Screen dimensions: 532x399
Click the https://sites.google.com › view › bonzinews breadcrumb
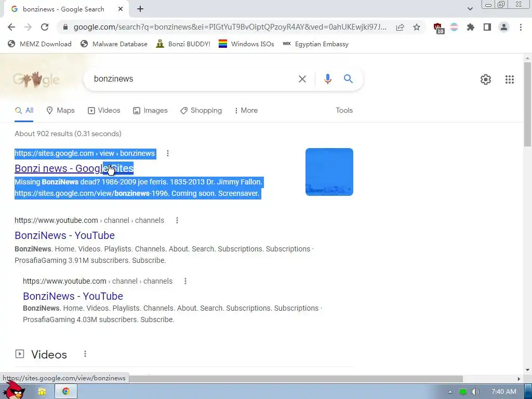[85, 153]
